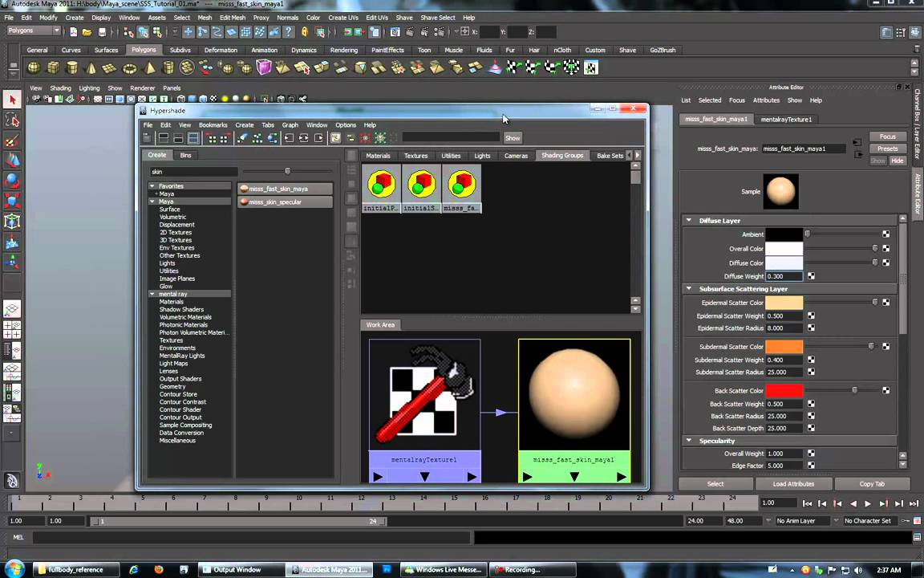This screenshot has height=578, width=924.
Task: Click the New Scene icon in status line
Action: tap(74, 32)
